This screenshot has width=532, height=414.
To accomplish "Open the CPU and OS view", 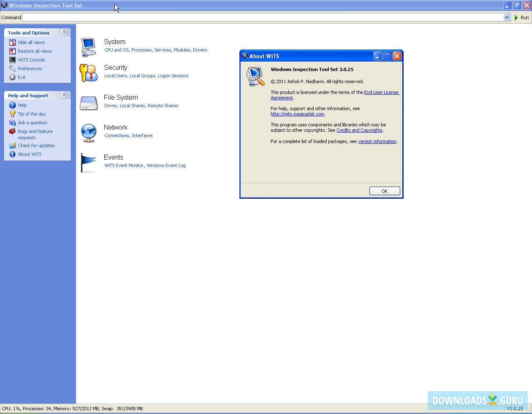I will point(116,50).
